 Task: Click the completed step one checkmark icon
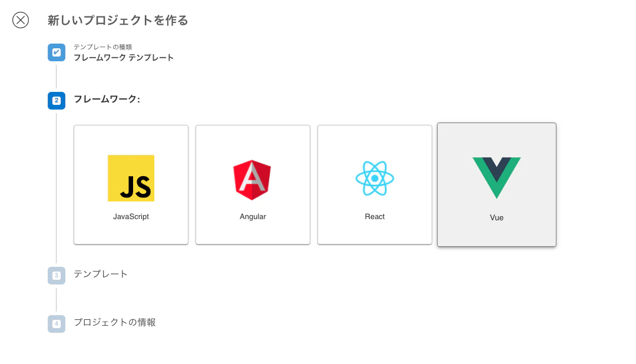57,52
